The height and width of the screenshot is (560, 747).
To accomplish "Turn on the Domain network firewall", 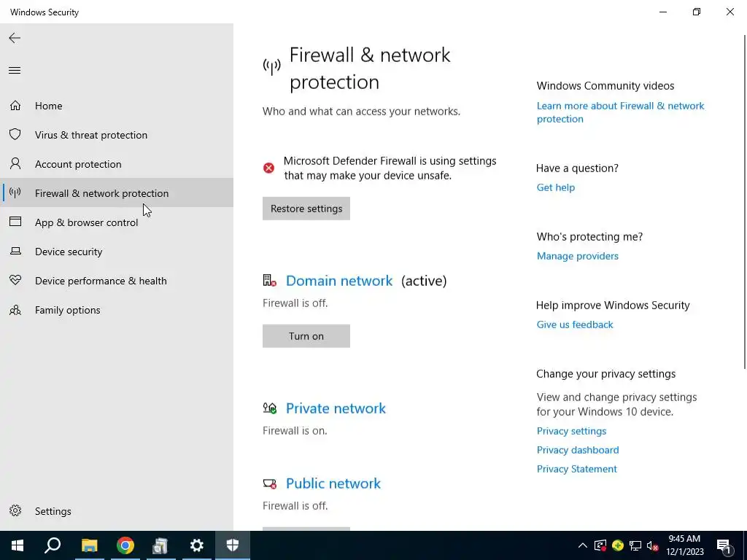I will (x=306, y=336).
